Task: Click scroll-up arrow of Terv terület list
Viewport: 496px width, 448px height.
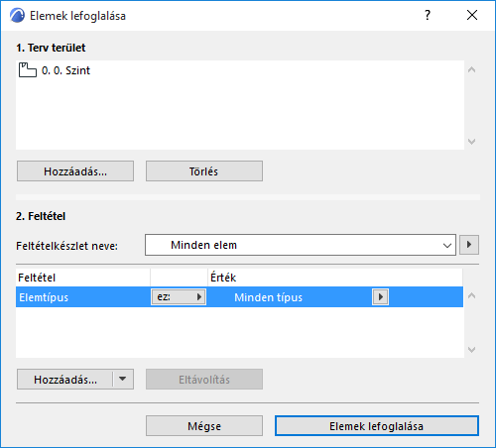Action: [472, 69]
